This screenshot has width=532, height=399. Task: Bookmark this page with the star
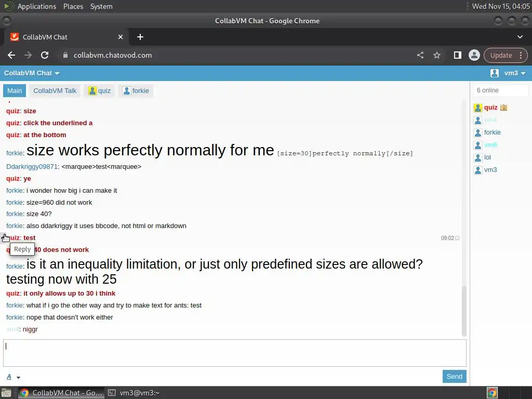(x=437, y=55)
